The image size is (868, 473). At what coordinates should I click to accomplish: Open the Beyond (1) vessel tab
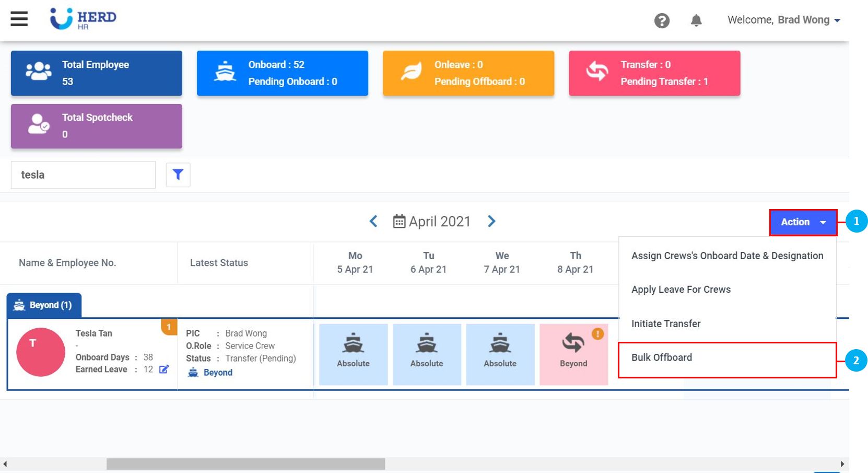44,305
